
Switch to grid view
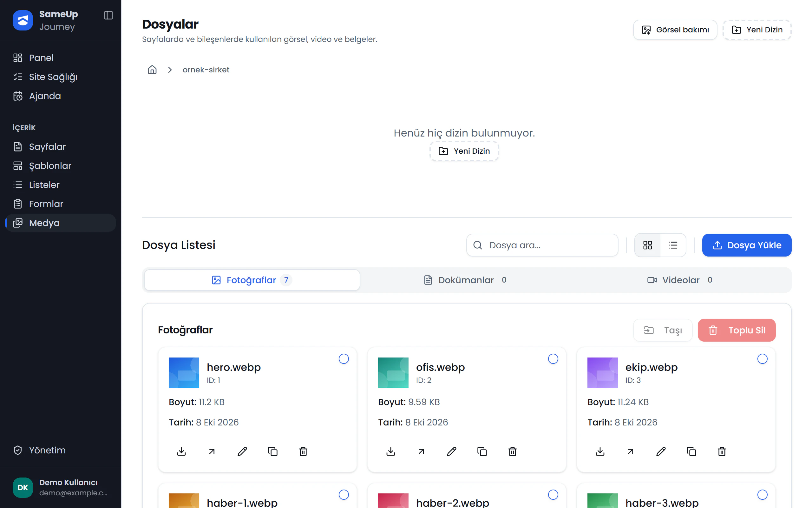pyautogui.click(x=648, y=245)
